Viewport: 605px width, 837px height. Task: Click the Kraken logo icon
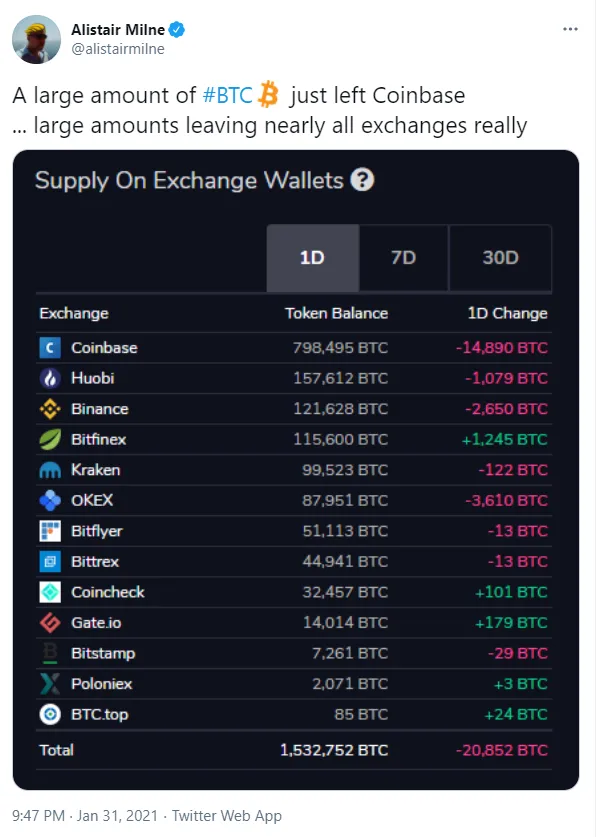(x=50, y=470)
